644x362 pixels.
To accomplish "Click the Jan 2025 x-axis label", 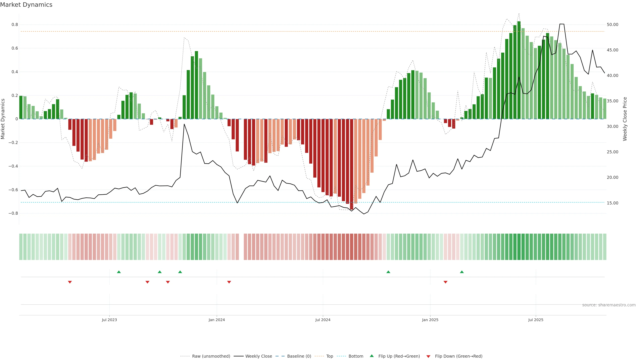I will 430,320.
